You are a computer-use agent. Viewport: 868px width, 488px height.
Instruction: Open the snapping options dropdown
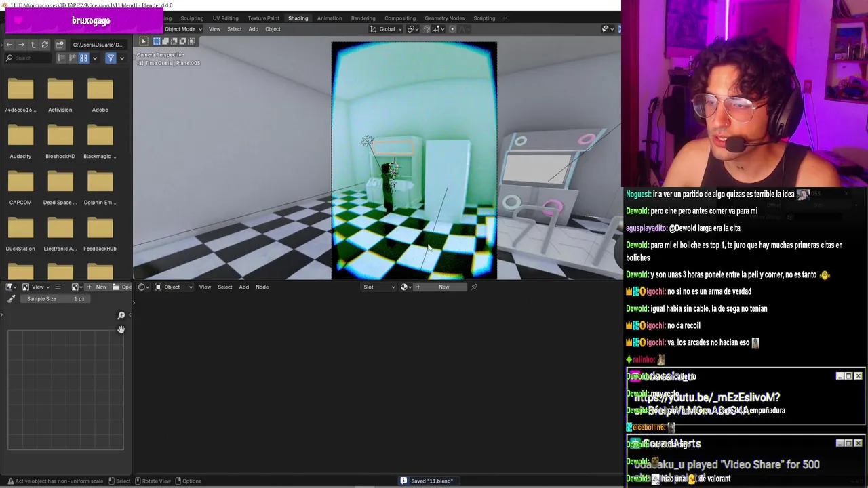point(437,29)
